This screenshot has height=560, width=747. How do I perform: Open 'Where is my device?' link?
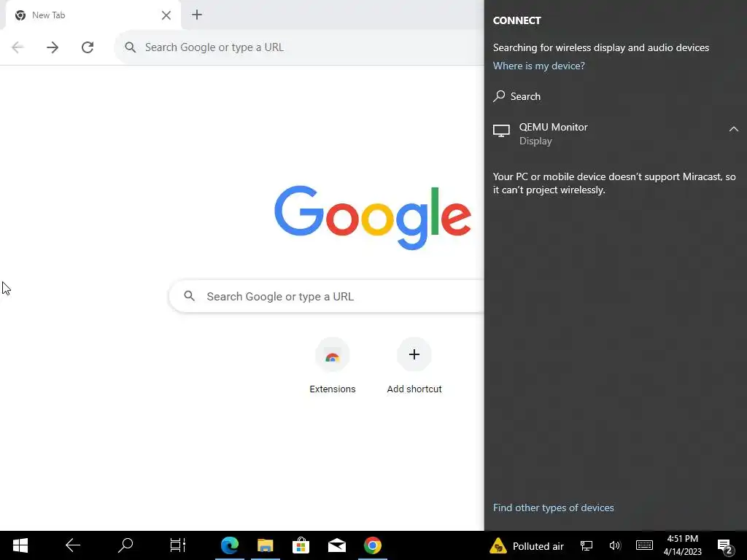tap(539, 66)
